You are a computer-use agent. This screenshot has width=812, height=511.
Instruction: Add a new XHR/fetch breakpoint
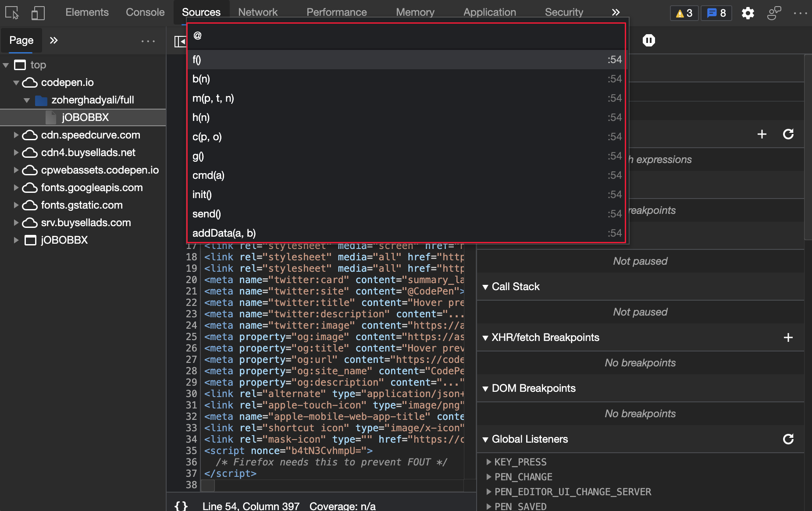coord(788,337)
